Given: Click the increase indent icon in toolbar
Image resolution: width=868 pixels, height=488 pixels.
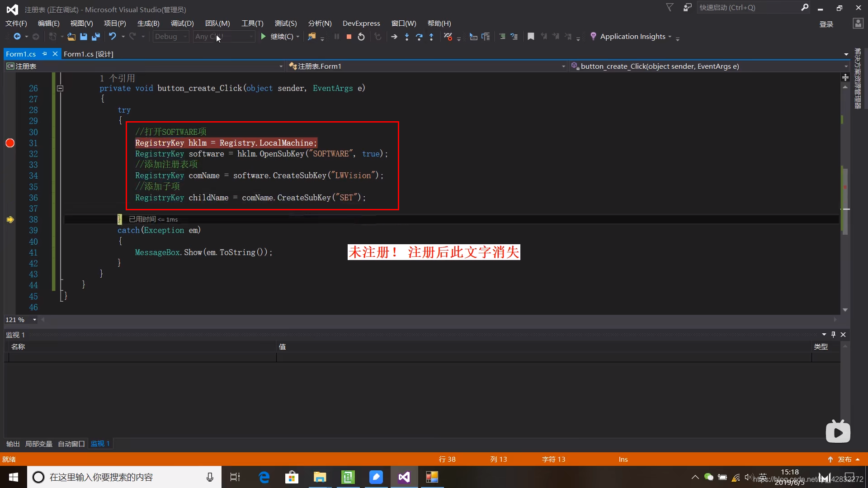Looking at the screenshot, I should (502, 37).
